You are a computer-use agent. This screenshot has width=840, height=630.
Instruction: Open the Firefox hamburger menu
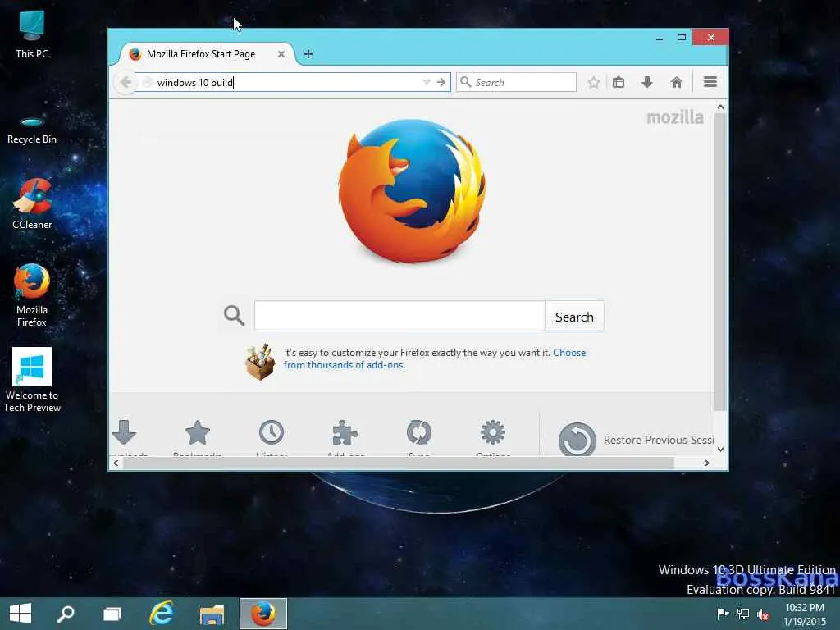710,81
